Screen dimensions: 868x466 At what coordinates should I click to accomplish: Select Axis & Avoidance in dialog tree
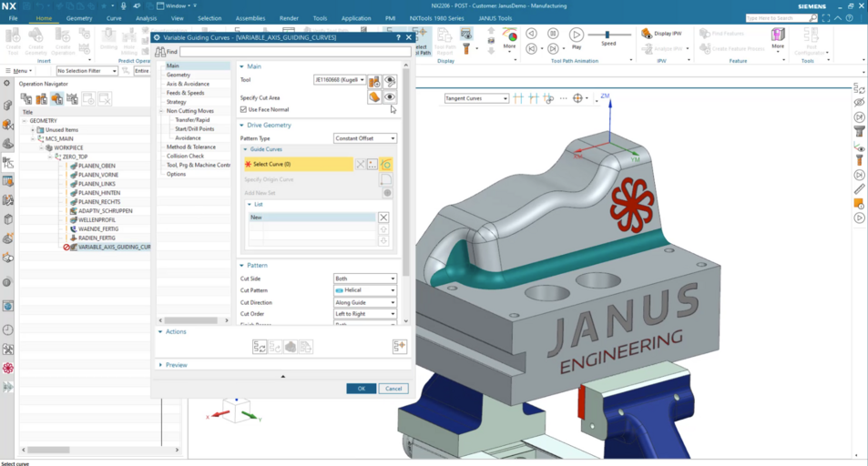pyautogui.click(x=188, y=84)
